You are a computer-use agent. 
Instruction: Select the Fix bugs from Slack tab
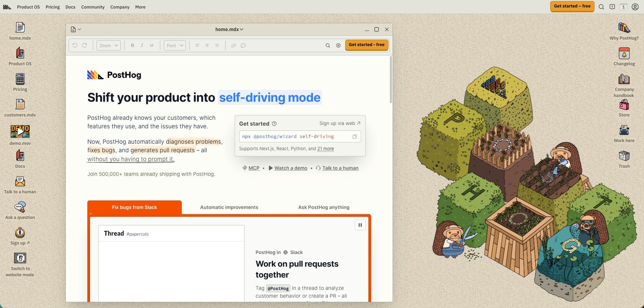[x=134, y=207]
